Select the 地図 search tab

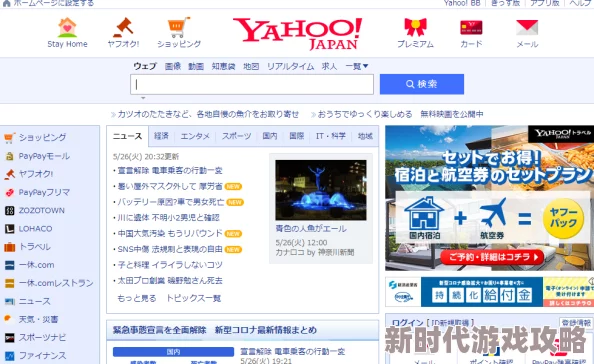[x=251, y=66]
